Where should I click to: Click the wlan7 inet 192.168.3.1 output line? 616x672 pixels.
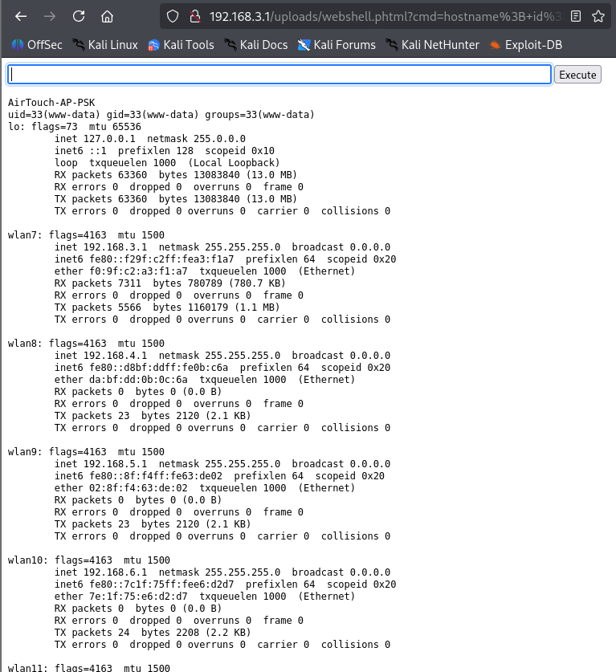[222, 247]
